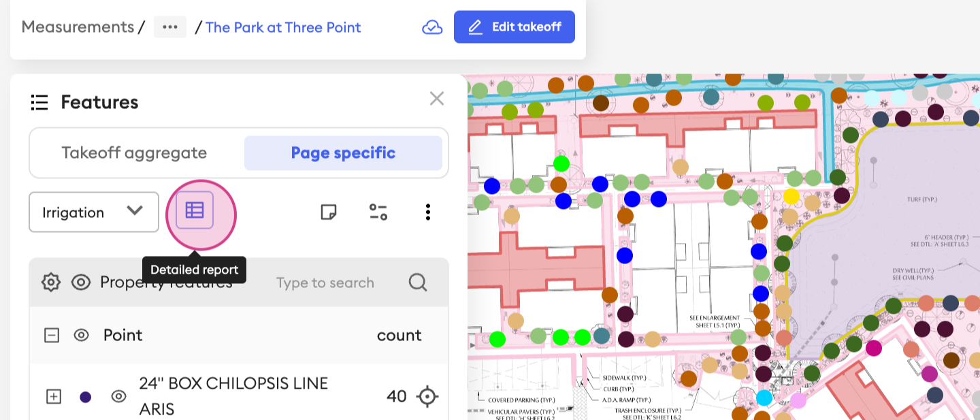Hide the 24" BOX CHILOPSIS feature
Image resolution: width=980 pixels, height=420 pixels.
point(119,396)
